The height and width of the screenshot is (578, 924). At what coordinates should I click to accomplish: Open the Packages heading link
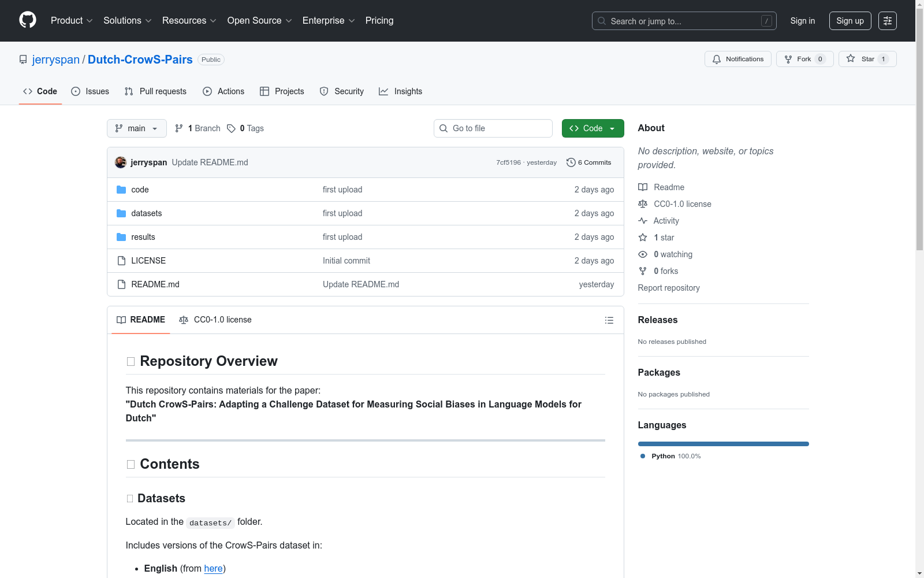click(x=659, y=372)
